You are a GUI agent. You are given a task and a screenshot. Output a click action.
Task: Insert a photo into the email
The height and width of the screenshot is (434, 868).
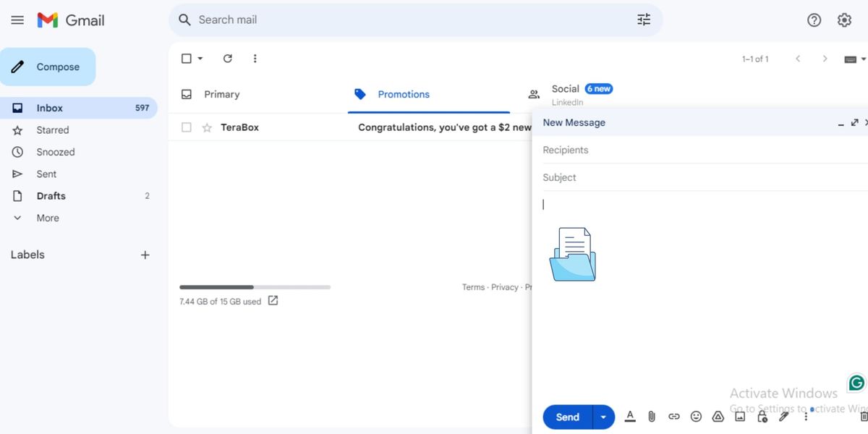pyautogui.click(x=739, y=417)
